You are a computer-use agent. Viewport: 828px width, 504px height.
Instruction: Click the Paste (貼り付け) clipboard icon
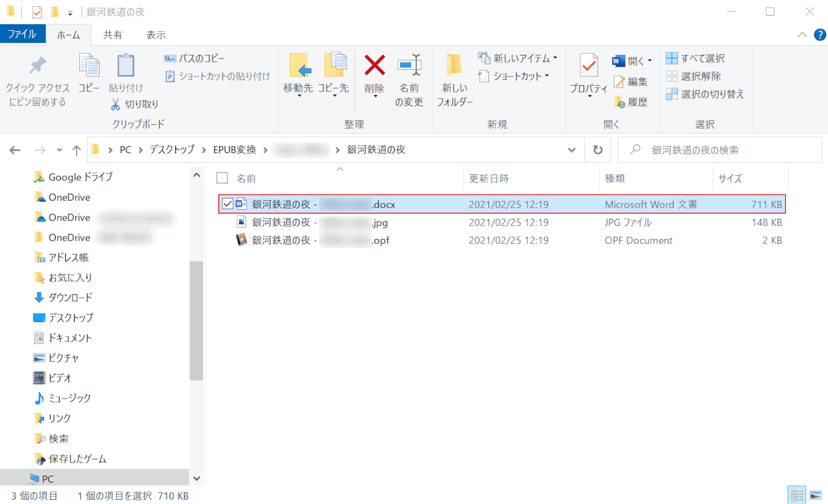[126, 67]
